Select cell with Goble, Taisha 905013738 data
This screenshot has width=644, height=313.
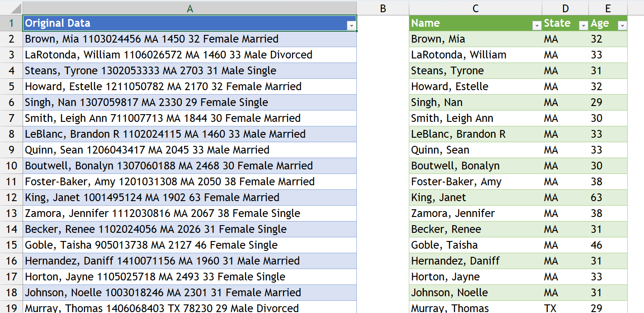tap(189, 245)
